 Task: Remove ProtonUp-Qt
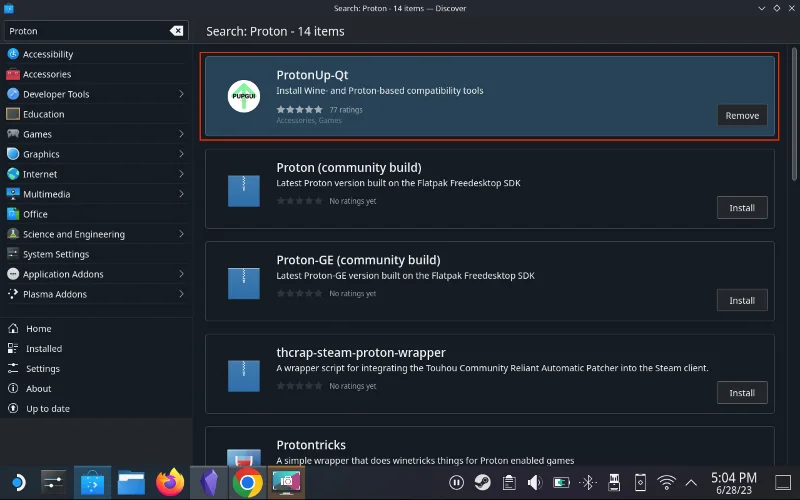742,115
